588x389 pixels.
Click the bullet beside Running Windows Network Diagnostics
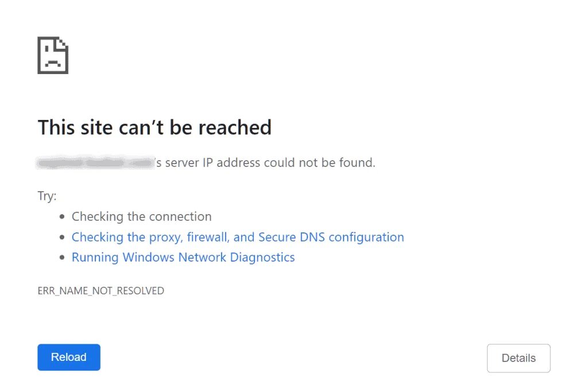click(x=63, y=258)
